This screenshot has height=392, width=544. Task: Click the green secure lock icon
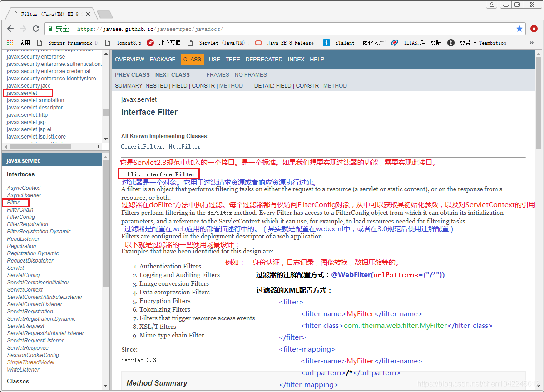[51, 29]
